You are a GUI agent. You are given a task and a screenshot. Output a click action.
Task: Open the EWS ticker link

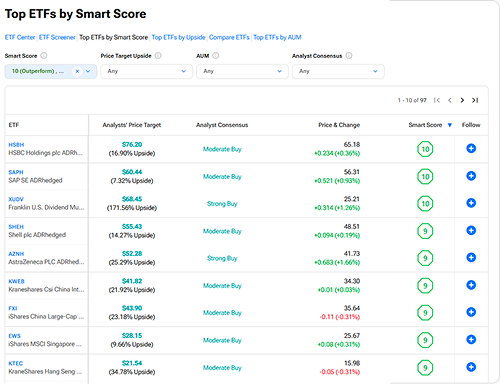tap(14, 336)
